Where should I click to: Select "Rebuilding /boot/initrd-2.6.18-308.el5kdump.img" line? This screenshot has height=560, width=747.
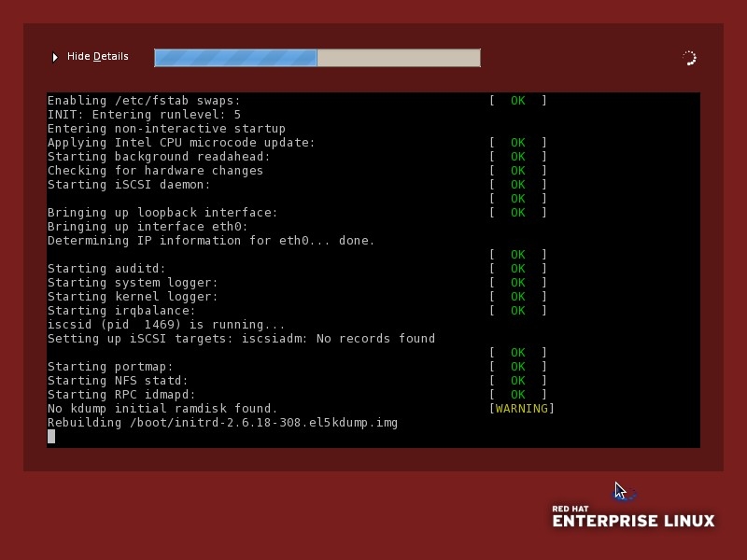pos(222,423)
